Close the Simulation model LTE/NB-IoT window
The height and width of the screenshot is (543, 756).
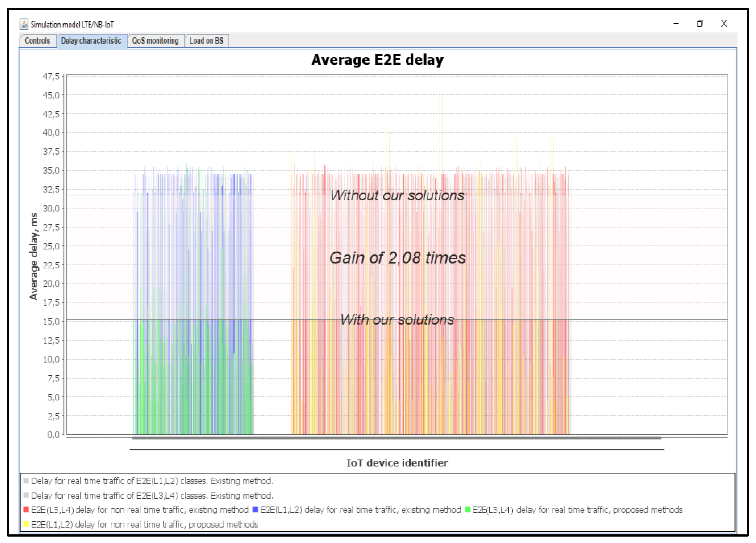click(724, 24)
